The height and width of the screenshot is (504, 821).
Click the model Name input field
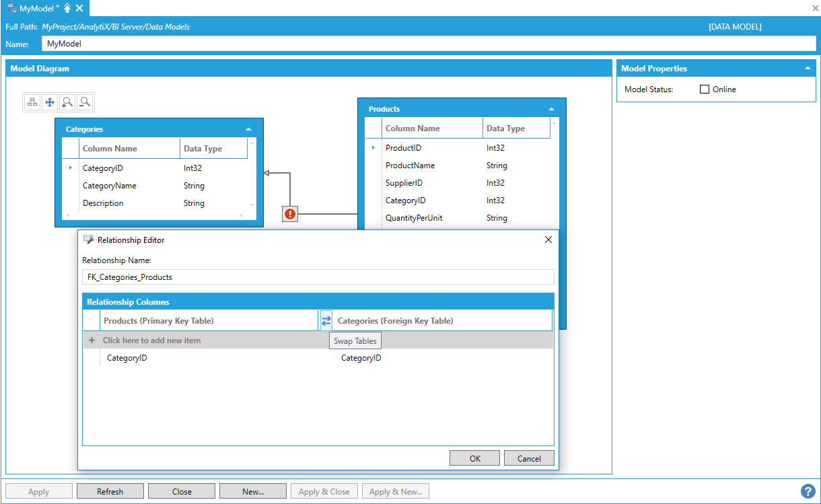click(x=428, y=44)
